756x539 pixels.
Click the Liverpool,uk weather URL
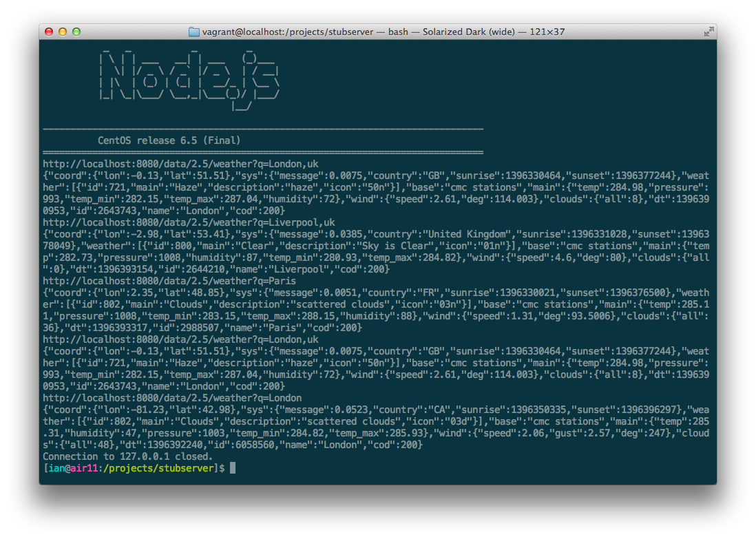tap(189, 222)
